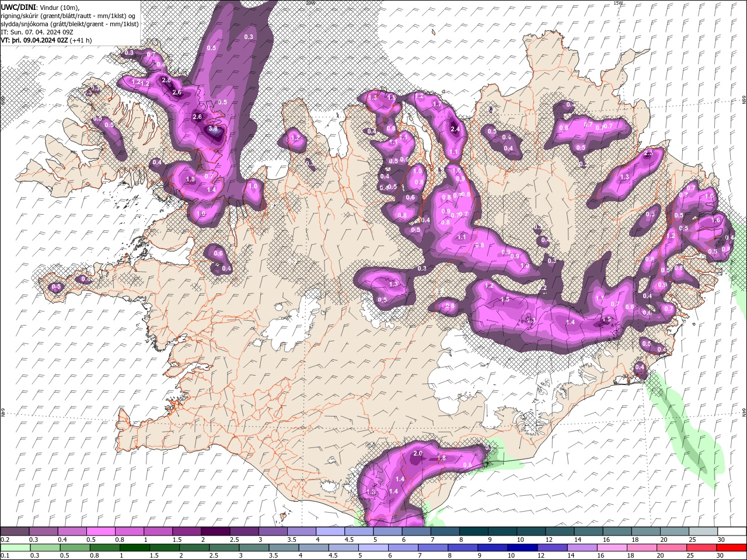The height and width of the screenshot is (560, 747).
Task: Click the 1.7 precipitation value on north coast
Action: 437,104
